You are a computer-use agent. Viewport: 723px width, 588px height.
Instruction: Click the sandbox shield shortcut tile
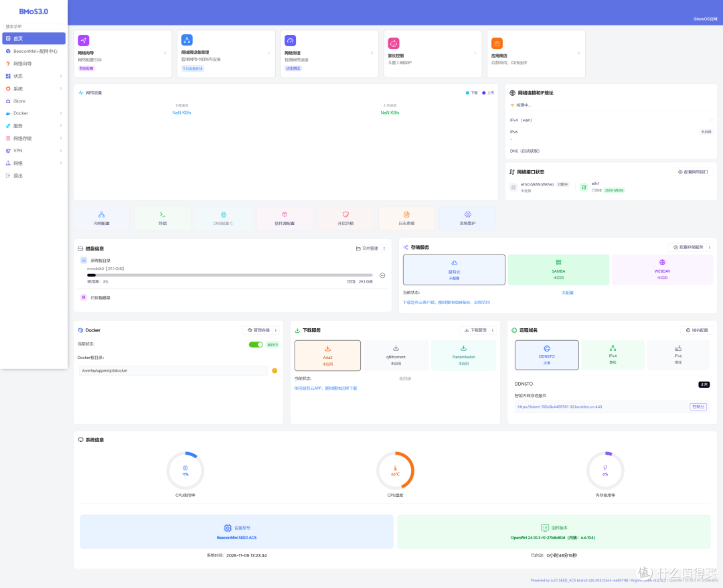click(x=345, y=218)
